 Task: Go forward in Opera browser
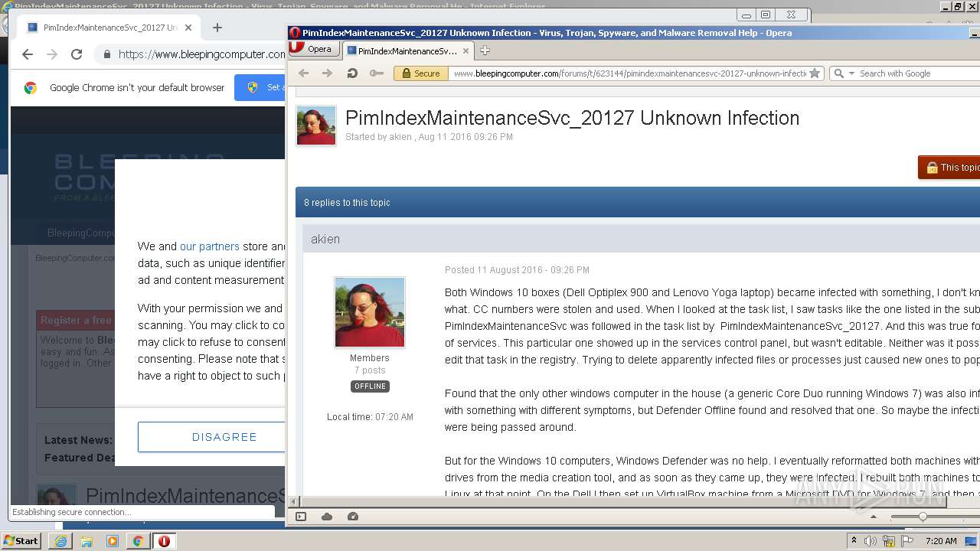[x=328, y=73]
